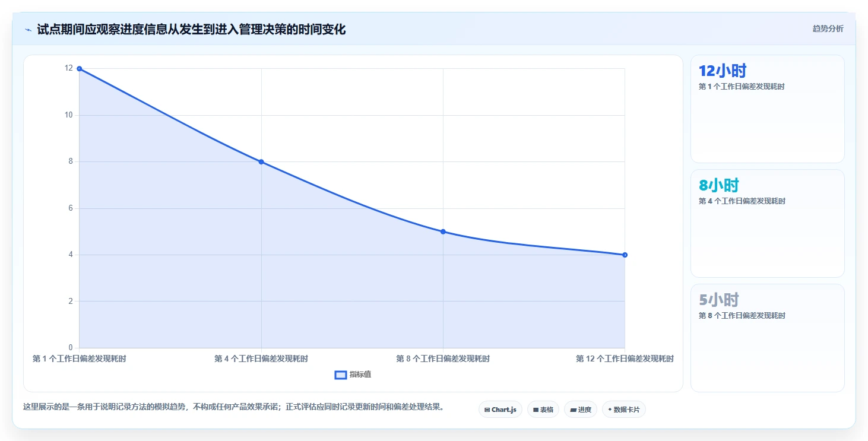Image resolution: width=868 pixels, height=441 pixels.
Task: Select the Chart.js tag
Action: tap(500, 410)
